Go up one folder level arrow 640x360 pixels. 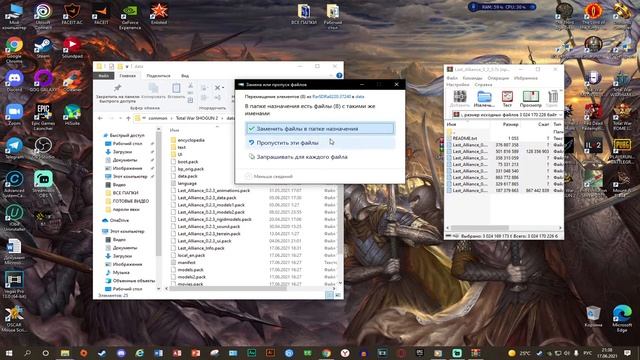(129, 118)
